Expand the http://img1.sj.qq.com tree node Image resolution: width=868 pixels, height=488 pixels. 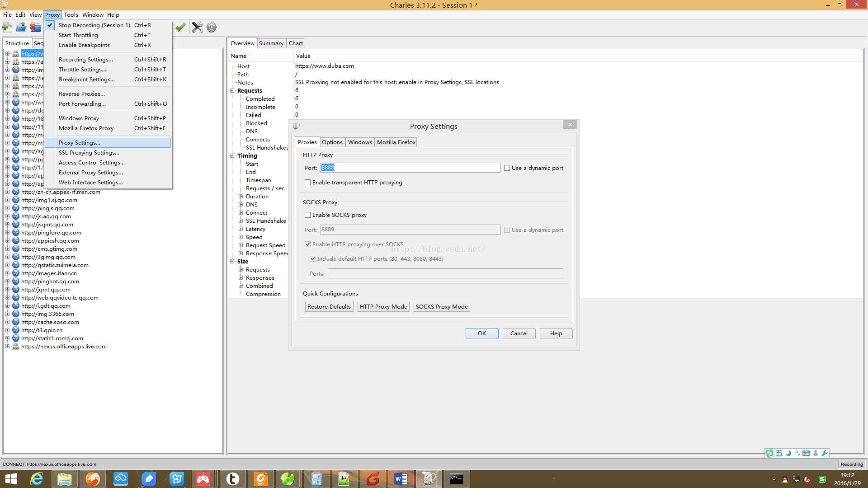coord(7,200)
